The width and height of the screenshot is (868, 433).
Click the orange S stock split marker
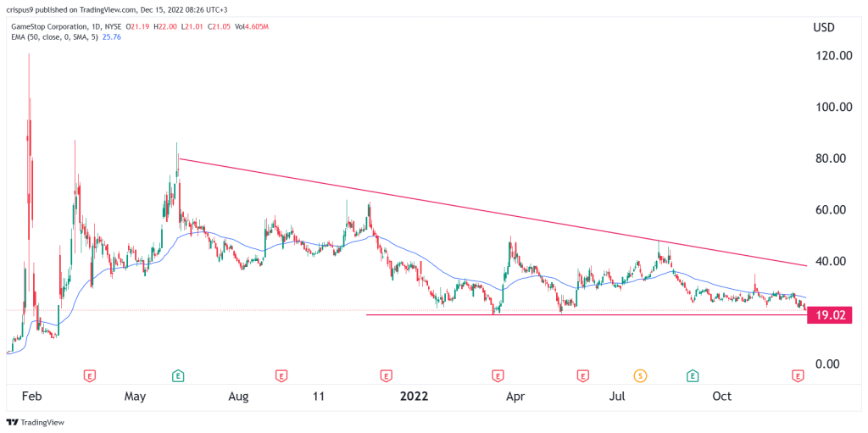(x=641, y=376)
